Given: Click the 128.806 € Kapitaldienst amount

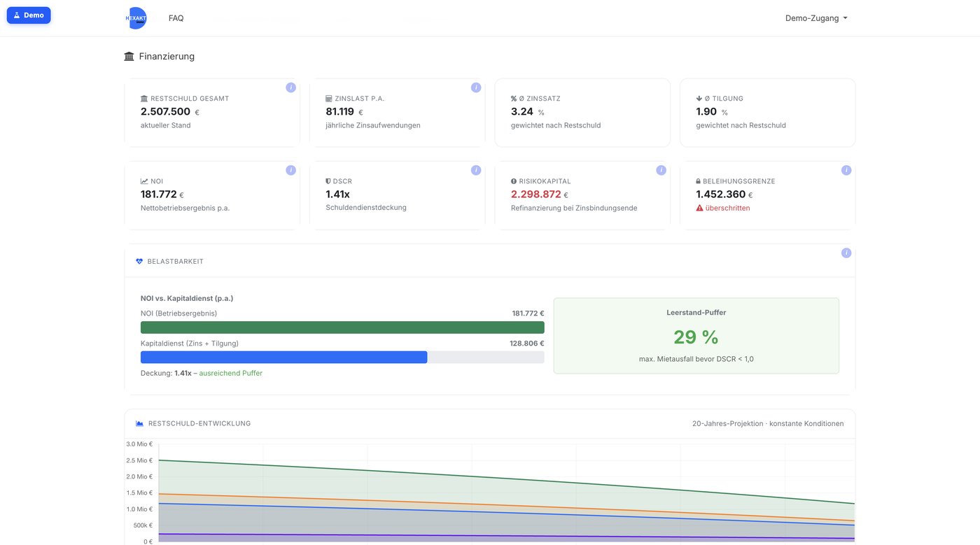Looking at the screenshot, I should [526, 344].
